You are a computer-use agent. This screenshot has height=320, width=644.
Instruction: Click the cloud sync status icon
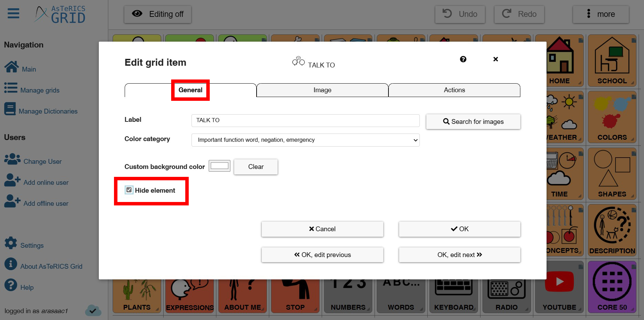click(x=93, y=310)
